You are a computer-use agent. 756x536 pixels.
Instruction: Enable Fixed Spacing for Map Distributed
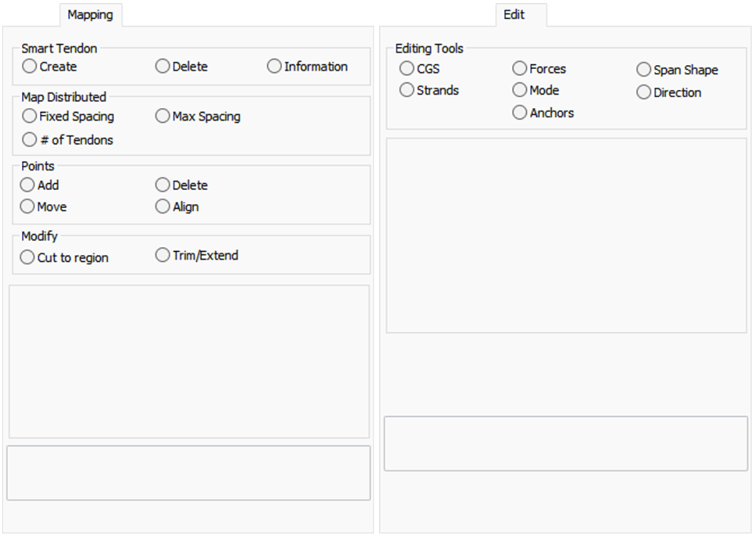point(29,117)
